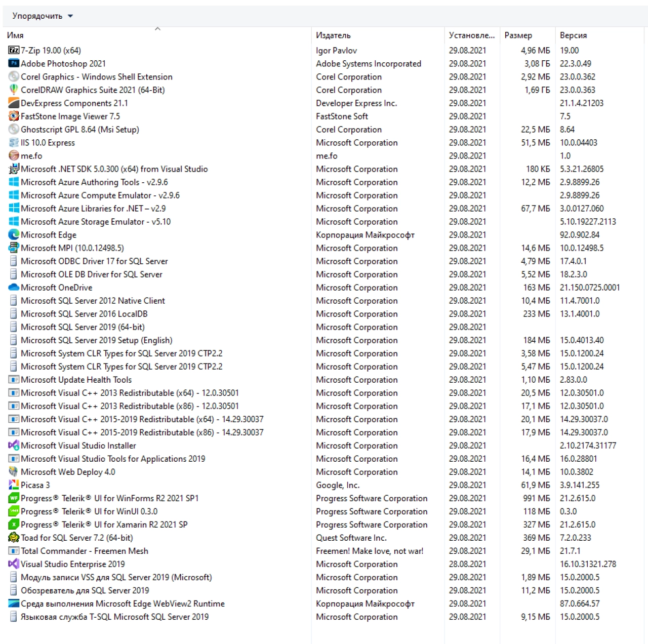The image size is (648, 644).
Task: Select the Adobe Photoshop 2021 icon
Action: point(14,63)
